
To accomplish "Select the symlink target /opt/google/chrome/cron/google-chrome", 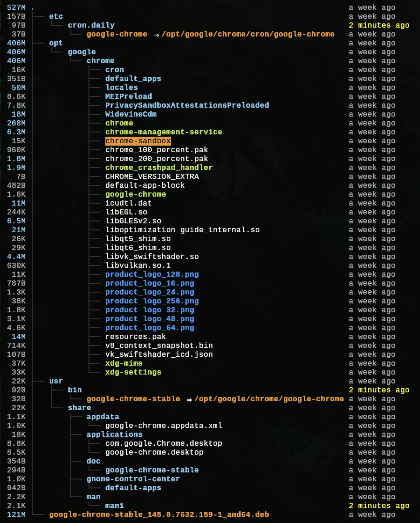I will point(248,34).
